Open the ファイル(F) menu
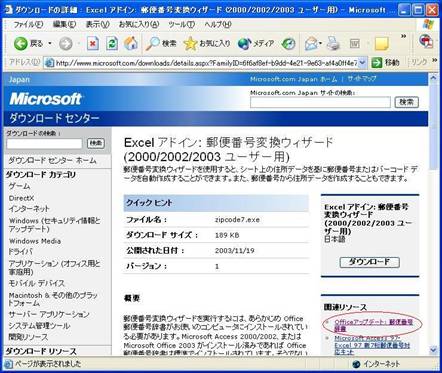 click(28, 25)
